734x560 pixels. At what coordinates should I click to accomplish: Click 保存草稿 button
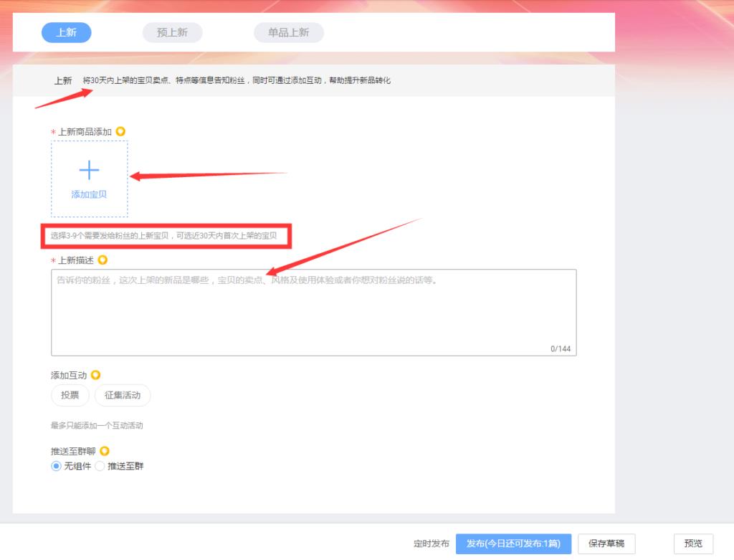606,544
